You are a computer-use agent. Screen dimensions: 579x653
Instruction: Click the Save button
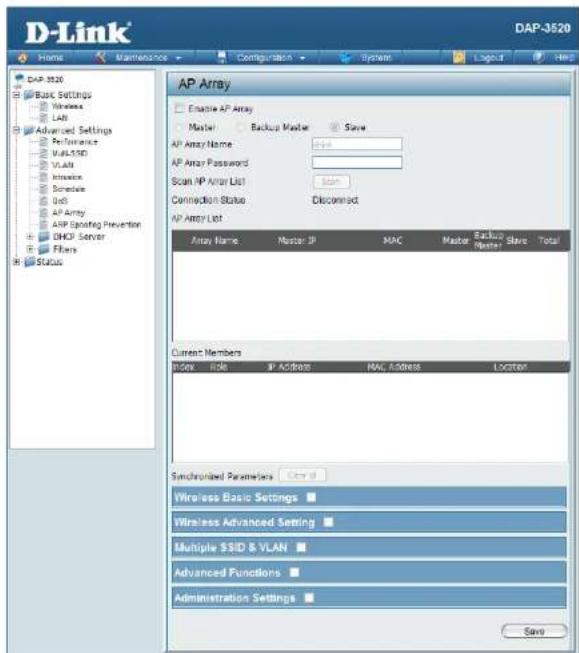tap(534, 631)
